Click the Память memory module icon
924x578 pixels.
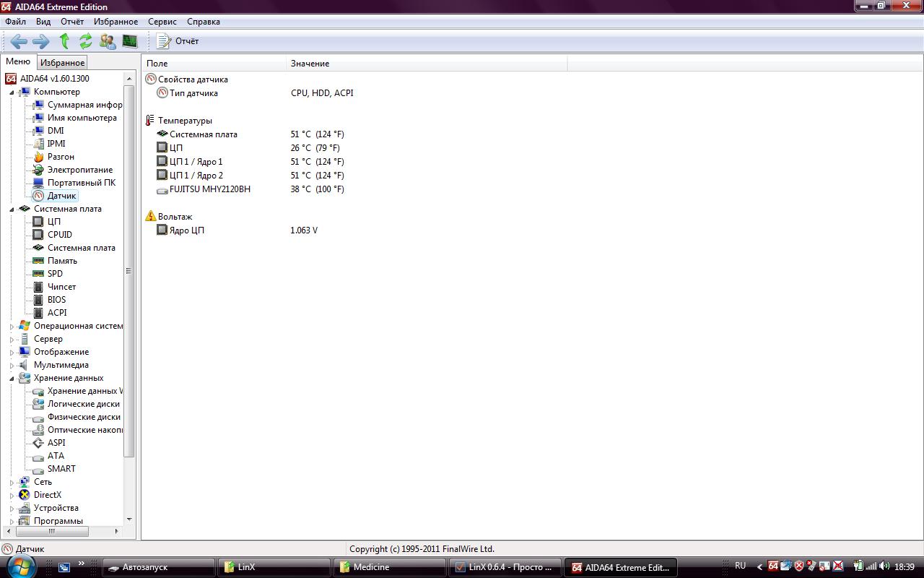(x=38, y=261)
